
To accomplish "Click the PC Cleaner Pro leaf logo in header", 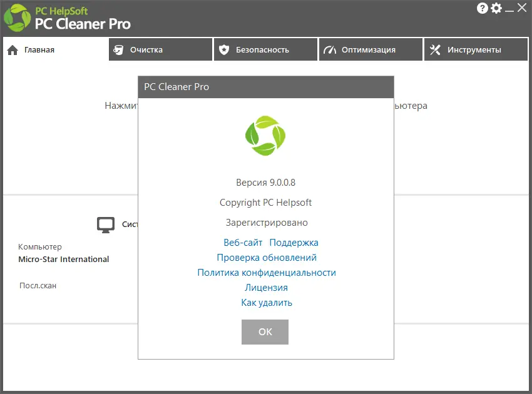I will pos(17,18).
